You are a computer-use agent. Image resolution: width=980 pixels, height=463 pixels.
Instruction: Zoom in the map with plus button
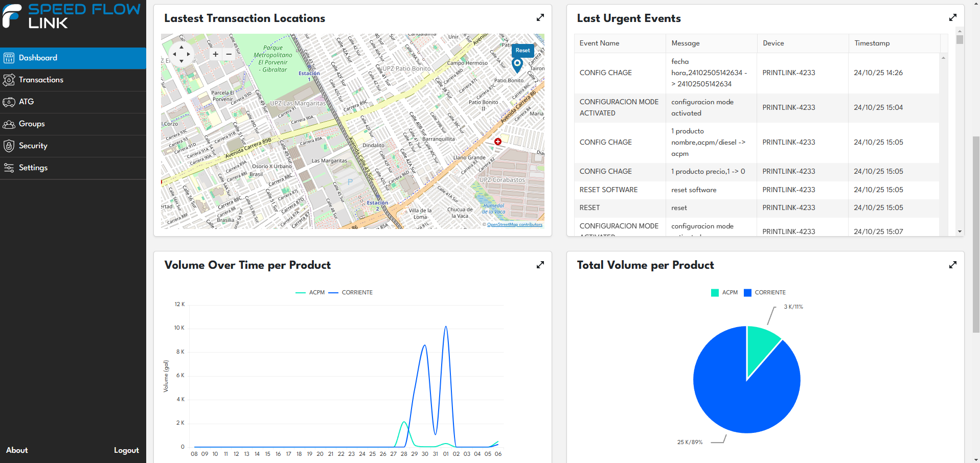(x=216, y=54)
